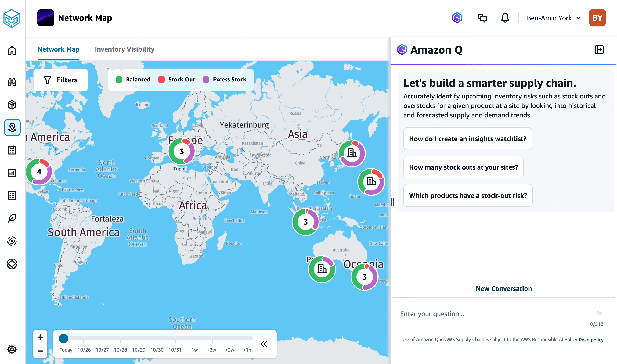The height and width of the screenshot is (364, 617).
Task: Open the package box sidebar icon
Action: tap(12, 105)
